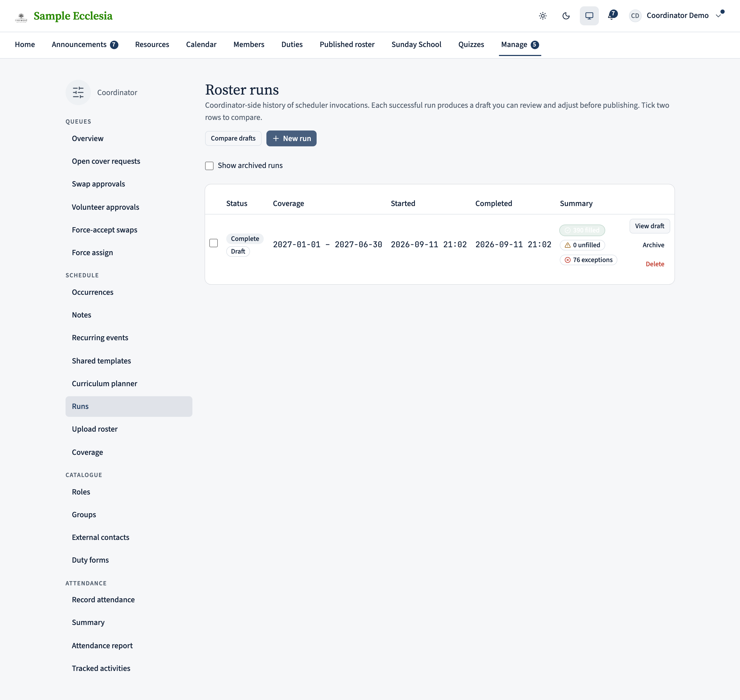Open the Sunday School tab
The width and height of the screenshot is (740, 700).
pyautogui.click(x=416, y=44)
